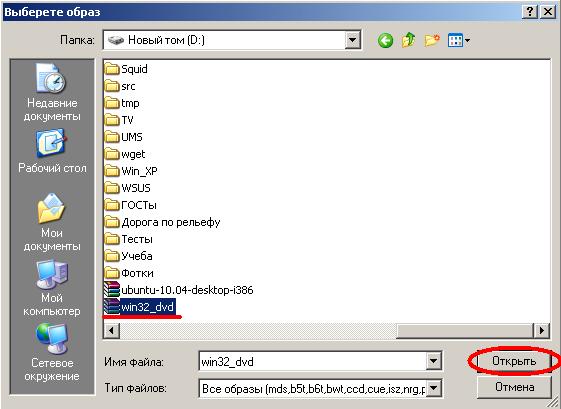Screen dimensions: 561x409
Task: Open Сетевое окружение shortcut
Action: pos(52,353)
